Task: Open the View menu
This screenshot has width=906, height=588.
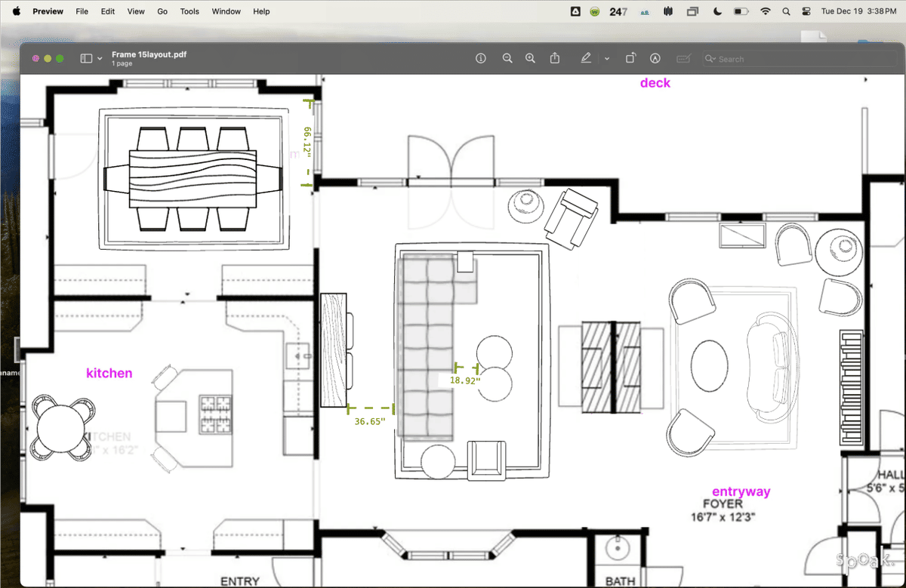Action: click(x=136, y=11)
